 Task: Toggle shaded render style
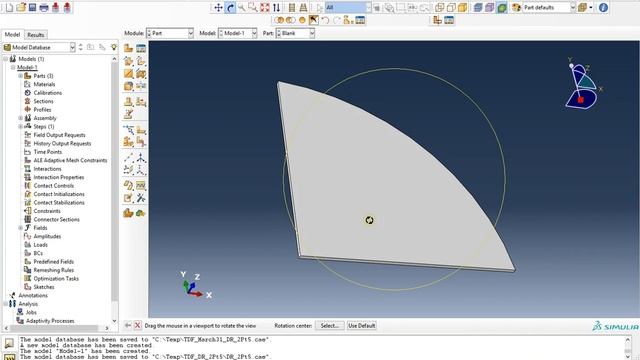point(462,7)
